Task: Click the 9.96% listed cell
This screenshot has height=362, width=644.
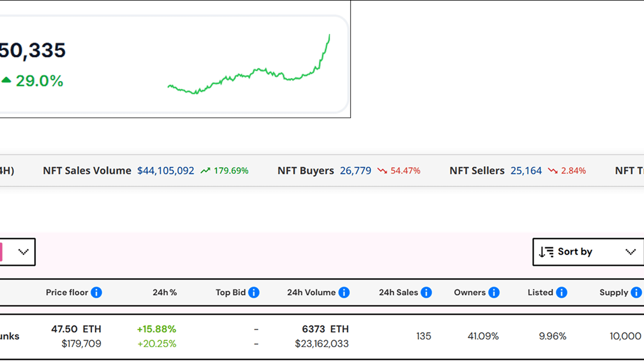Action: click(552, 336)
